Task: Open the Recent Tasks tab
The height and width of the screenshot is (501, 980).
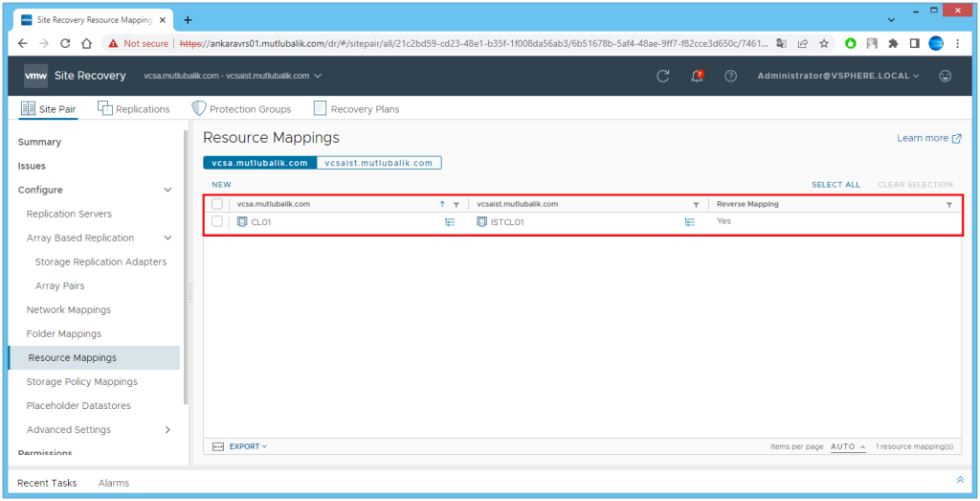Action: (47, 483)
